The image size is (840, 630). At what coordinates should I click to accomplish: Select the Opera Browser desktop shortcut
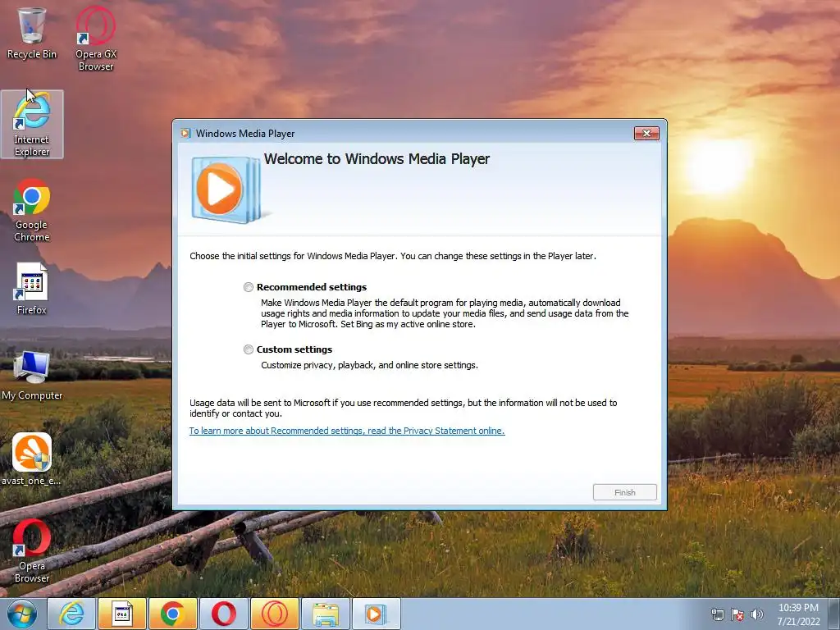click(x=32, y=551)
